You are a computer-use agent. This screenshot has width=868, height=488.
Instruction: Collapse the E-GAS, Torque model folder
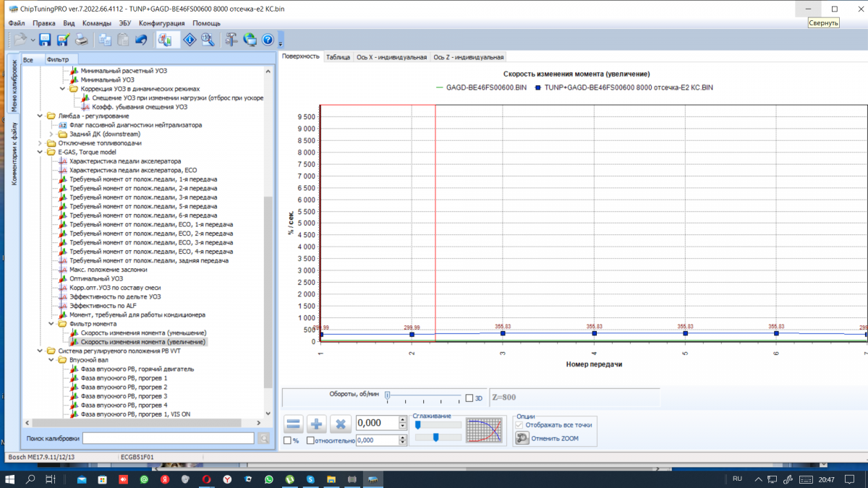pos(41,152)
